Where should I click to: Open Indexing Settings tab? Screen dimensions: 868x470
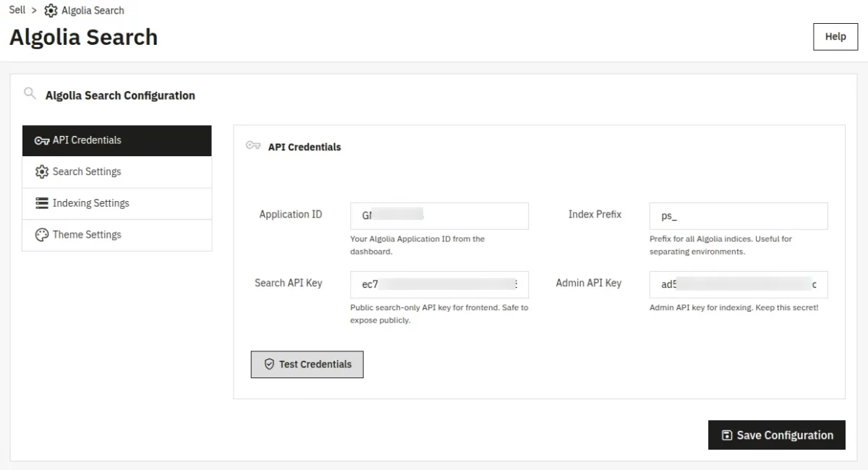[116, 203]
